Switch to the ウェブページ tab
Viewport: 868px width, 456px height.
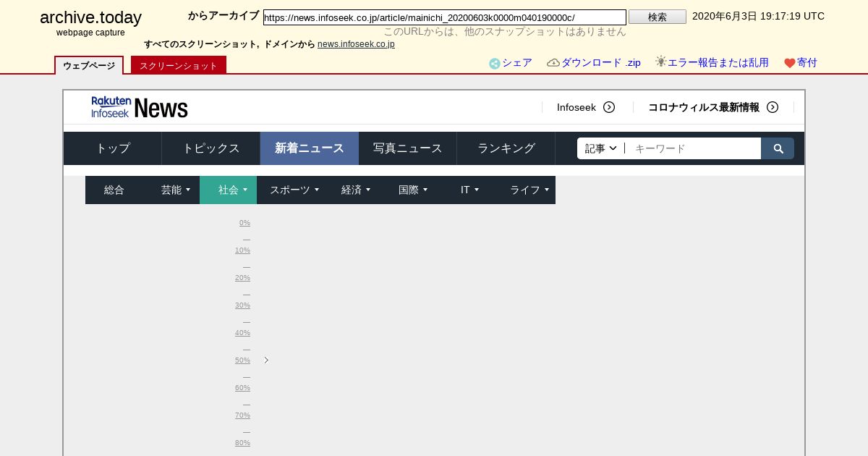(89, 65)
